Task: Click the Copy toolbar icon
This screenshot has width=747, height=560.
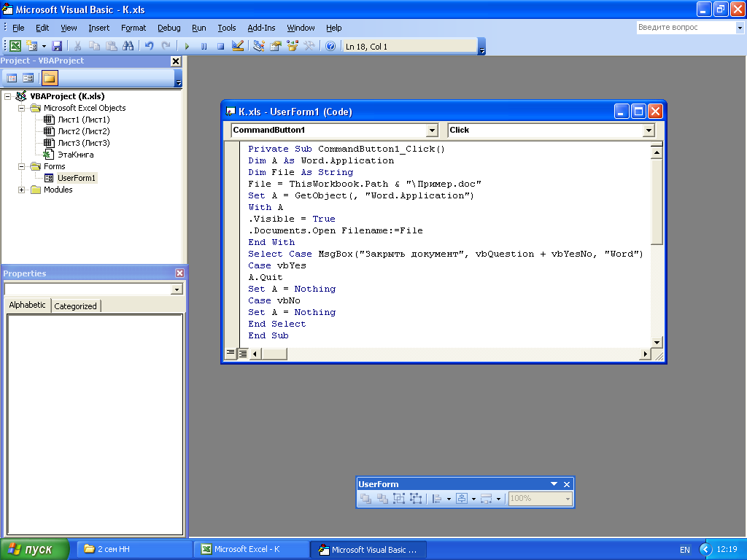Action: point(94,46)
